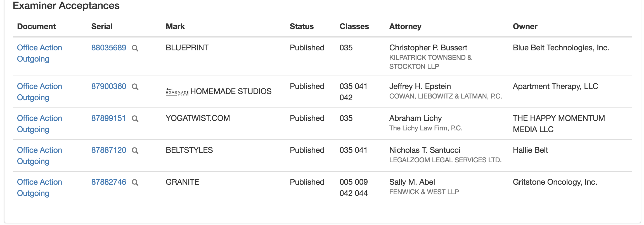The width and height of the screenshot is (644, 225).
Task: Open serial number 87882746 link
Action: pos(109,182)
